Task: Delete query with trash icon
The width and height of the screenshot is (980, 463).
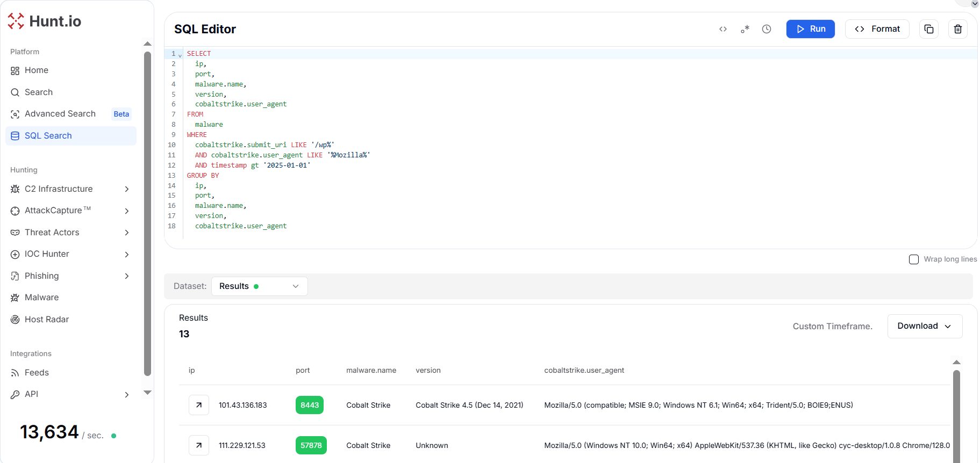Action: click(x=958, y=29)
